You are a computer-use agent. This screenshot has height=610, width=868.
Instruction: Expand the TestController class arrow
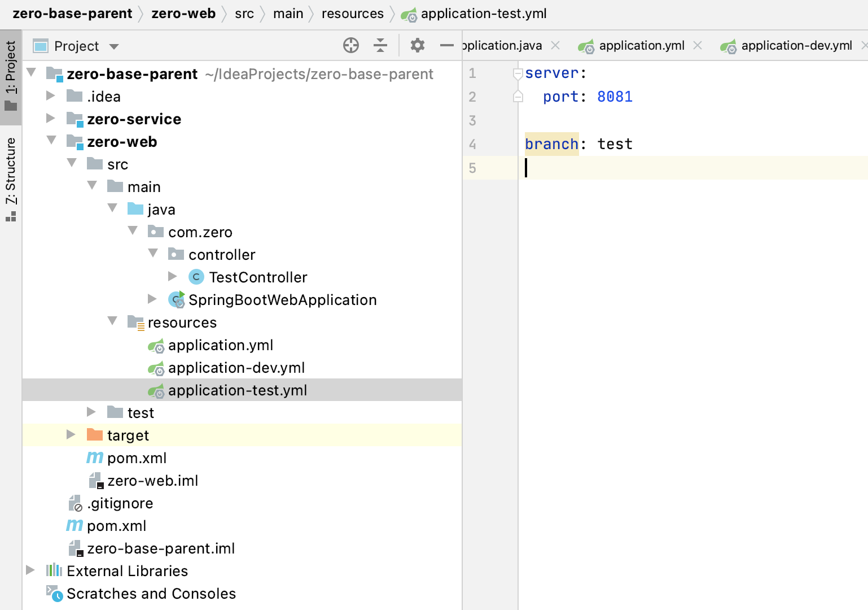click(x=173, y=276)
